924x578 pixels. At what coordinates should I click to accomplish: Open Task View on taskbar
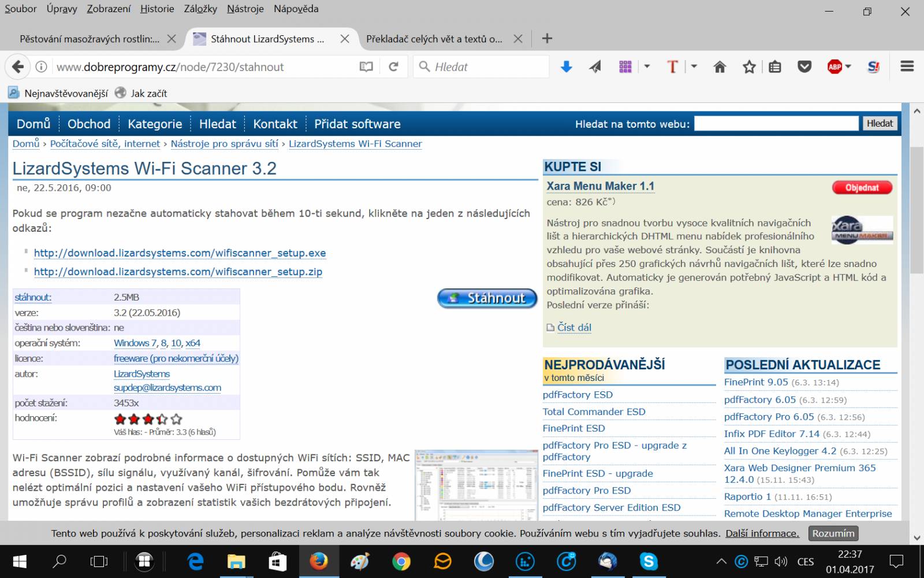point(99,561)
